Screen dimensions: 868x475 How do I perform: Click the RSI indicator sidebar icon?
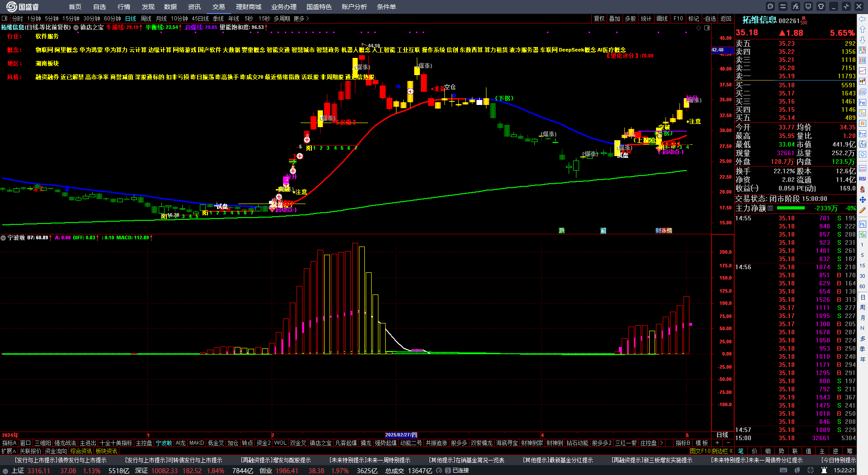coord(863,179)
